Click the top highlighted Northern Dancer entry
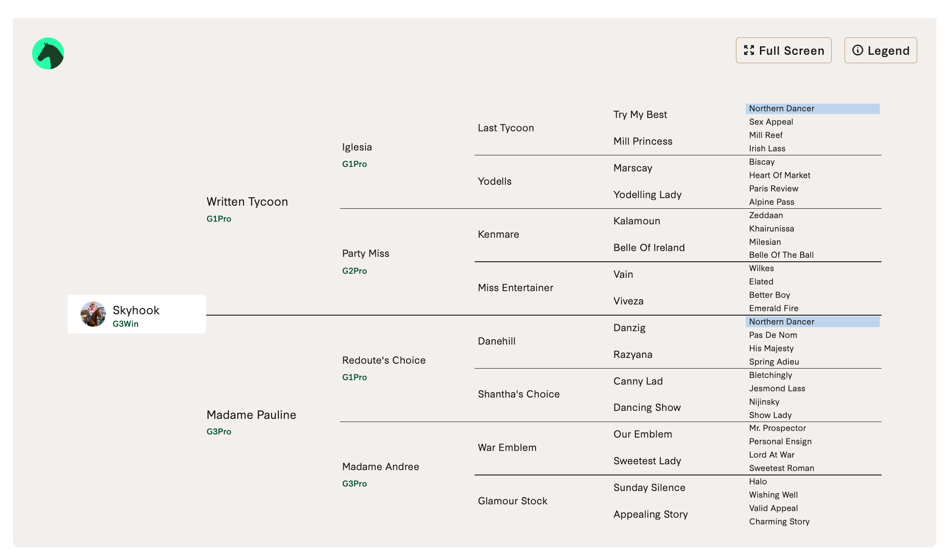 point(781,109)
